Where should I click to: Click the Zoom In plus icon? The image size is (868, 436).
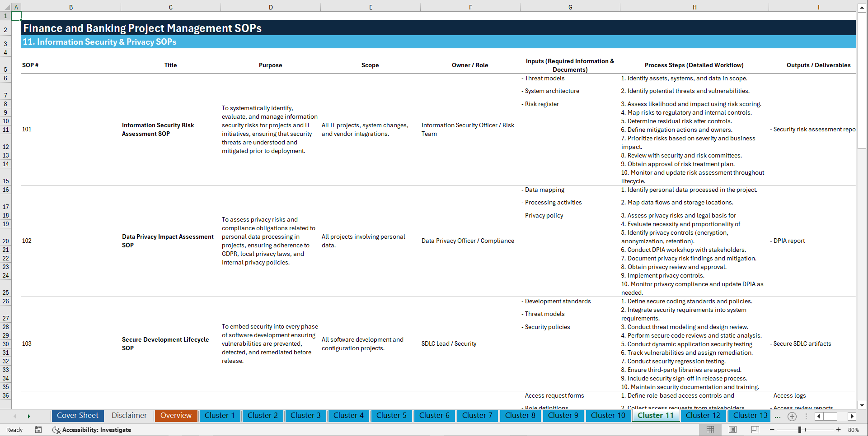[x=838, y=429]
